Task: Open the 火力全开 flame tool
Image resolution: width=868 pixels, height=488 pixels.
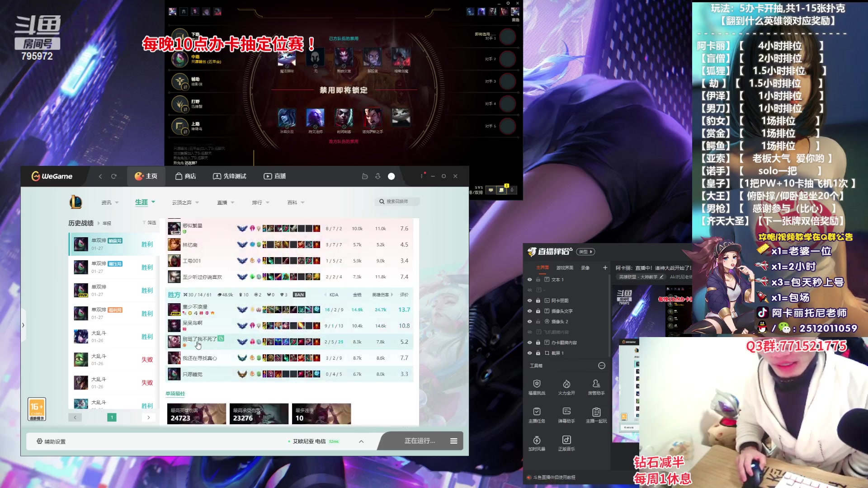Action: (x=566, y=385)
